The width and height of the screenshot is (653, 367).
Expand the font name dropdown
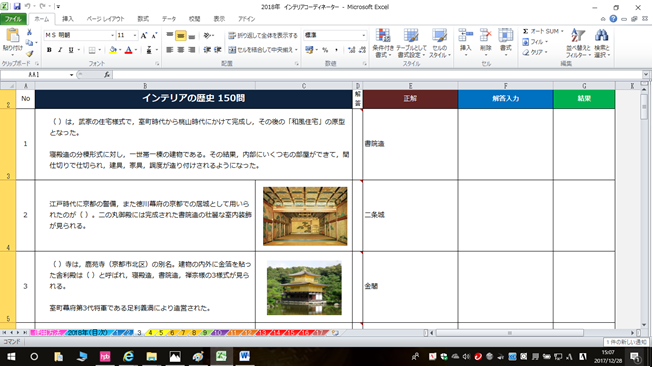click(x=112, y=35)
